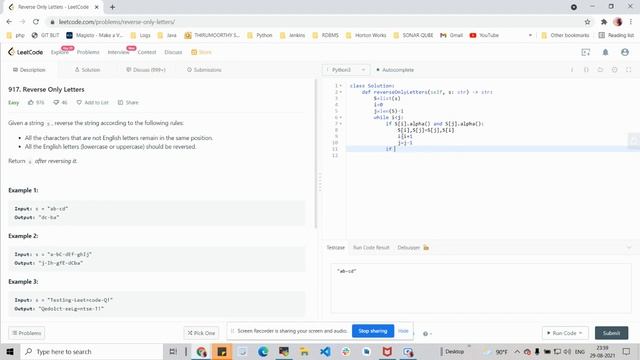Toggle the Autocomplete option
Screen dimensions: 640x360
395,70
